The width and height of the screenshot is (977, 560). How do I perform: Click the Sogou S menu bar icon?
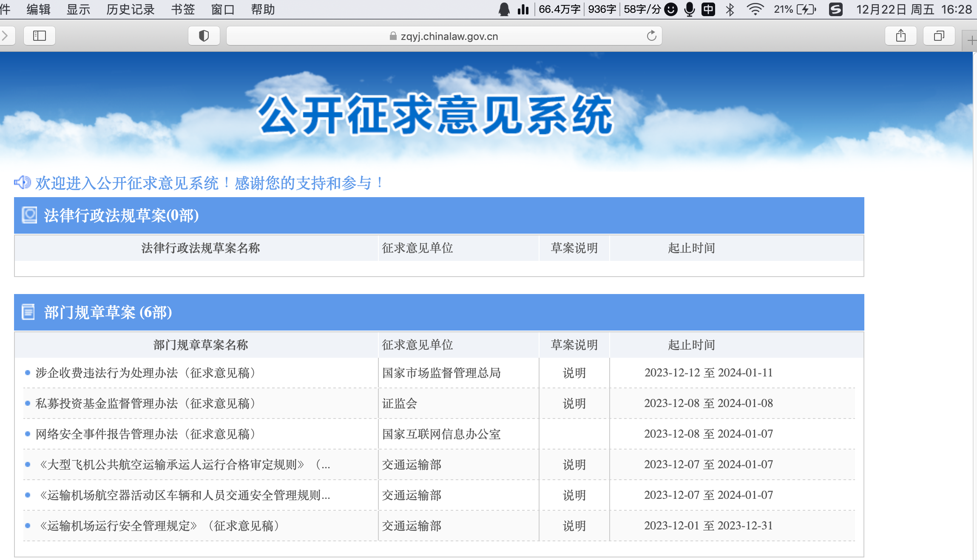835,9
